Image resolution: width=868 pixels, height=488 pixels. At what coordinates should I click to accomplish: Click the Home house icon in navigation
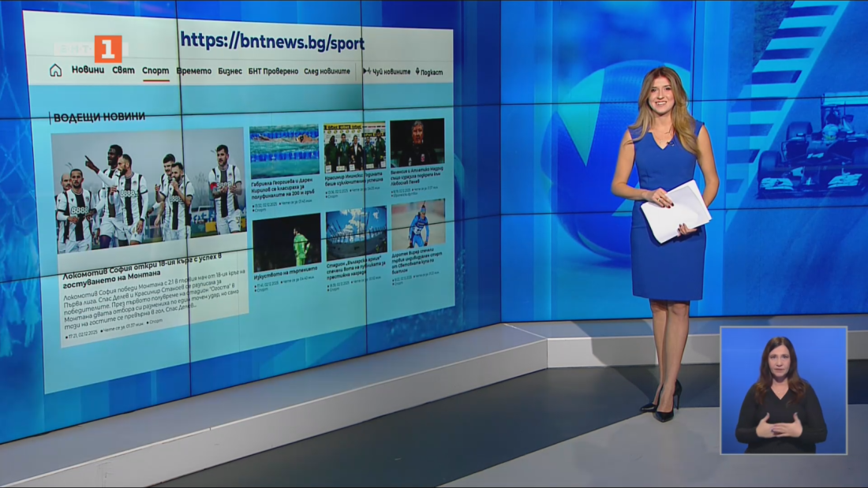pos(55,70)
